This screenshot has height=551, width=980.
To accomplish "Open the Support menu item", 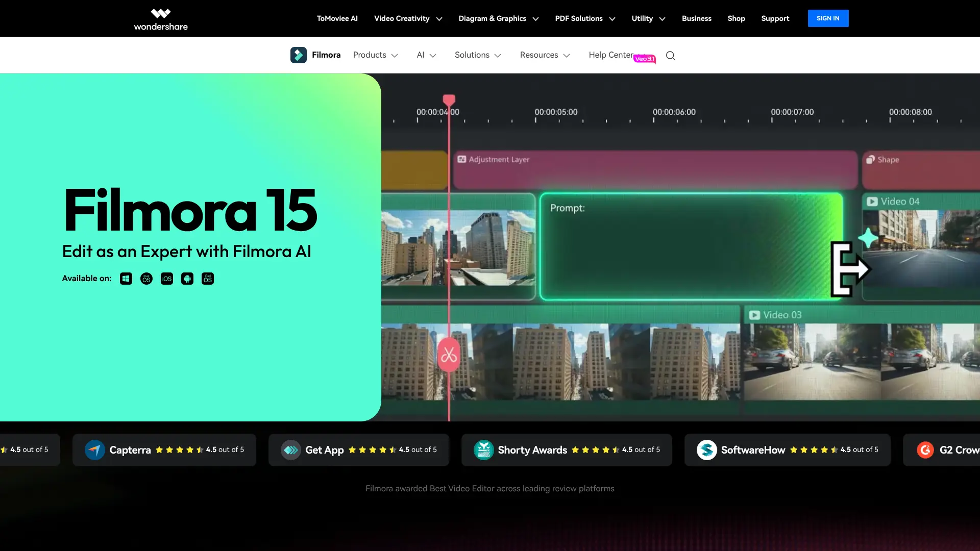I will pos(775,18).
